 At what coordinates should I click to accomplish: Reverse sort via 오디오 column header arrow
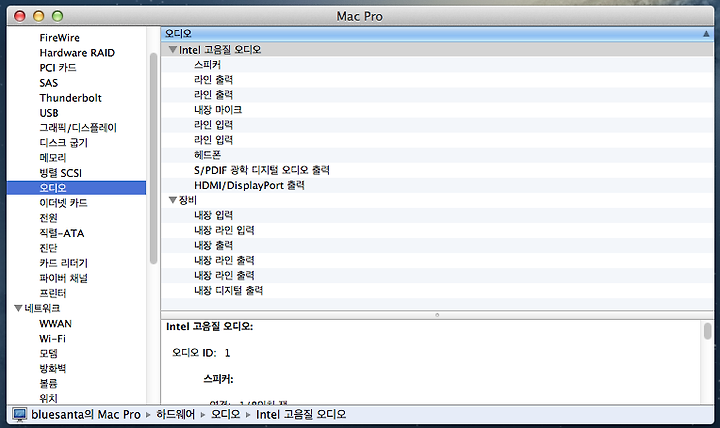(x=706, y=34)
